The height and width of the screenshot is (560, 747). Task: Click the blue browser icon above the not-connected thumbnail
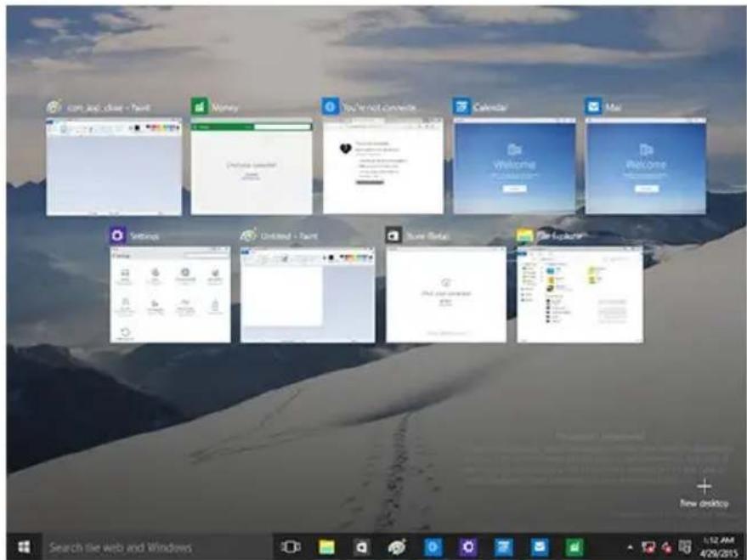330,107
